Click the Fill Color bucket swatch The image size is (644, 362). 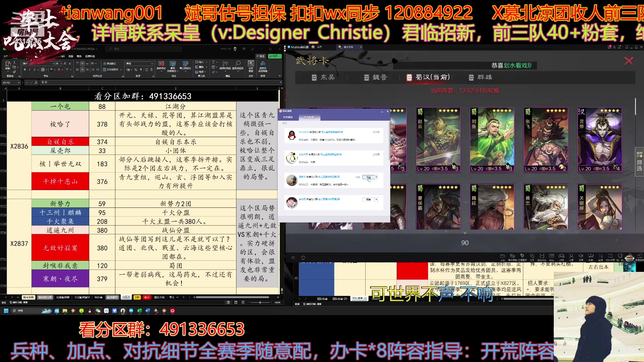tap(51, 69)
